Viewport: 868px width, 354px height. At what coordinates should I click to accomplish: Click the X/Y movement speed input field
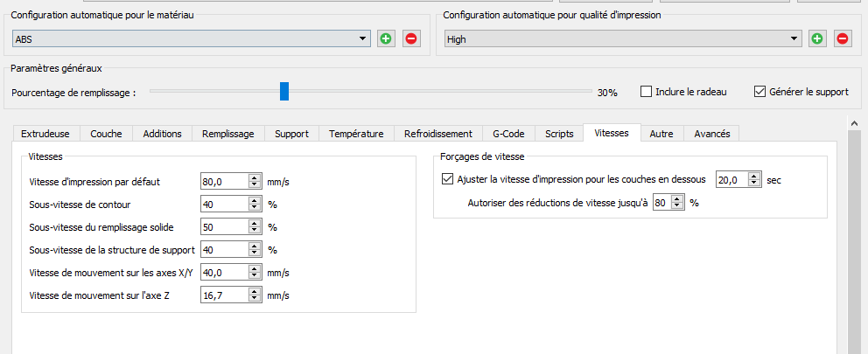(x=224, y=273)
